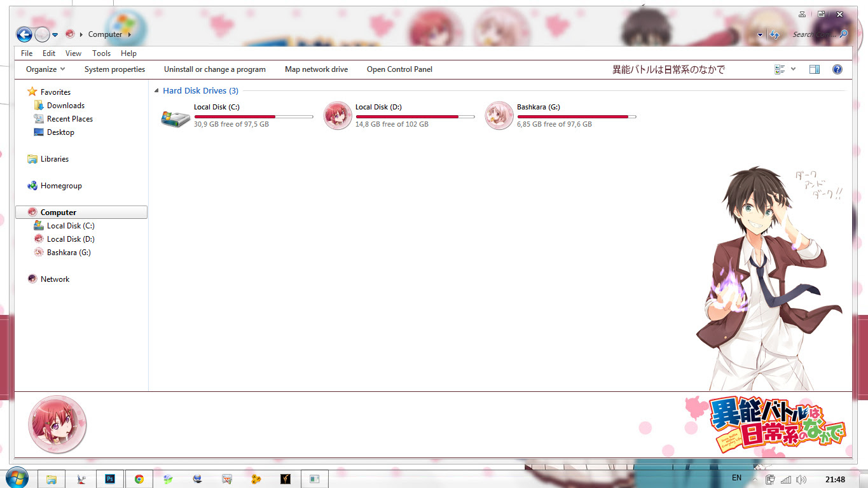Click the Bashkara (G:) usage bar

pos(577,116)
